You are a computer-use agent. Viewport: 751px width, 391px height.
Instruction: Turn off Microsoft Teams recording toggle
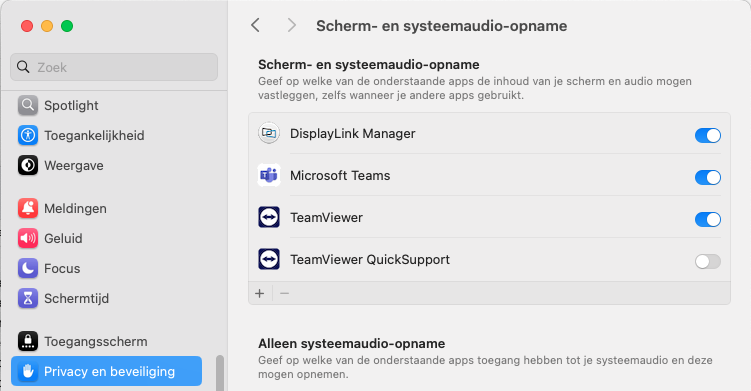pos(707,177)
